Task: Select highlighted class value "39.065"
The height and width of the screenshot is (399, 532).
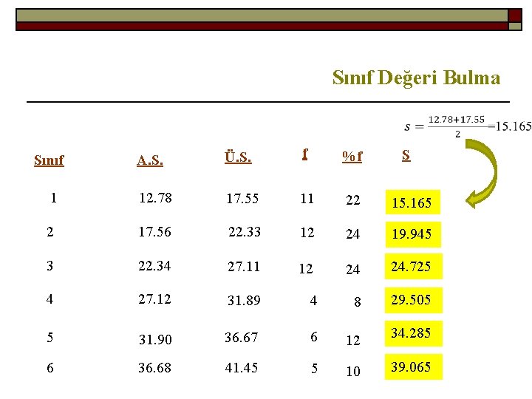Action: 414,366
